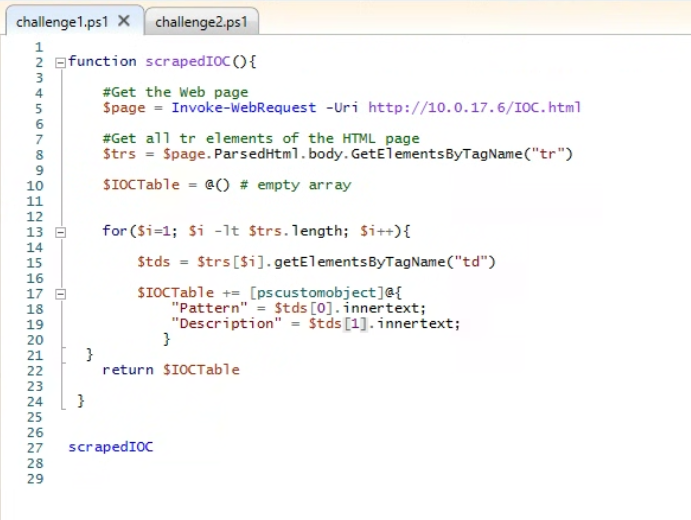Click the '#Get all tr elements' comment

[260, 138]
